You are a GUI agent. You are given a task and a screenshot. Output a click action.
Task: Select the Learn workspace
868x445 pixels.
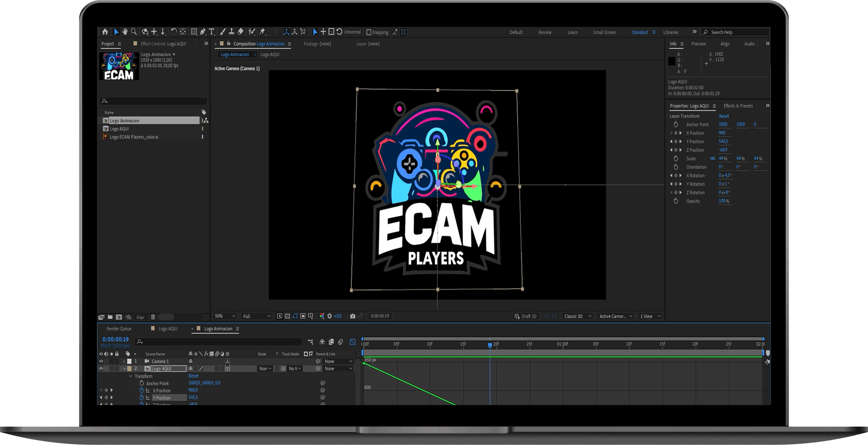click(573, 32)
